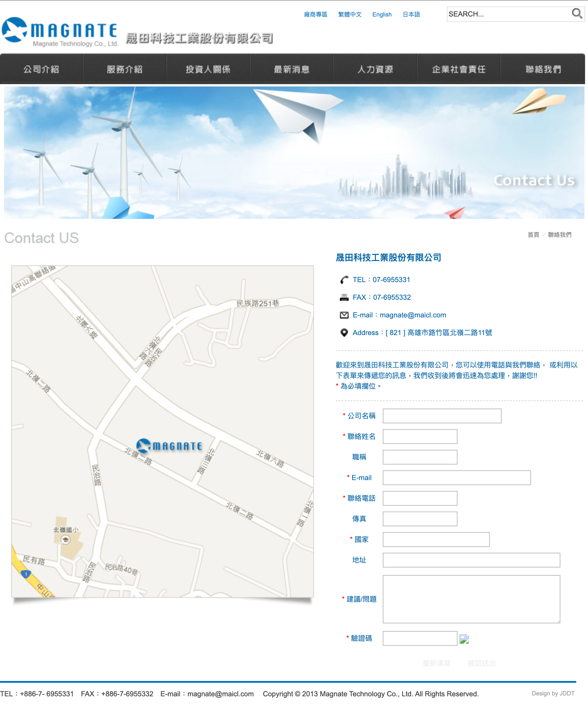Open the 企業社會責任 menu
Screen dimensions: 588x706
pos(459,69)
